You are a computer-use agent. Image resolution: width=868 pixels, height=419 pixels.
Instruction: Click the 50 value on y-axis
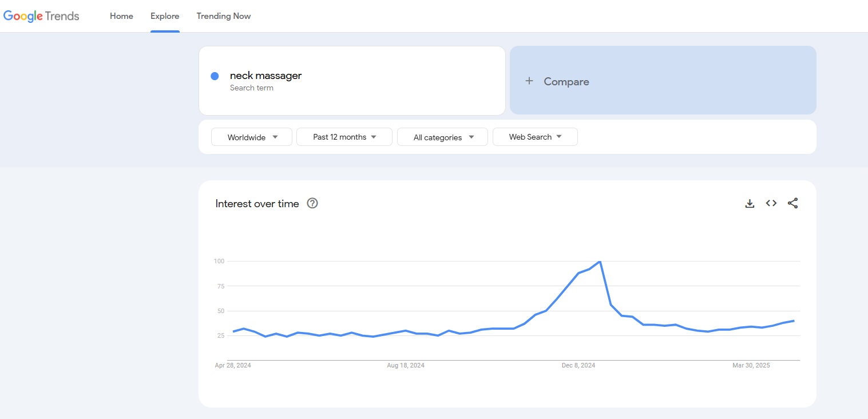pos(220,311)
